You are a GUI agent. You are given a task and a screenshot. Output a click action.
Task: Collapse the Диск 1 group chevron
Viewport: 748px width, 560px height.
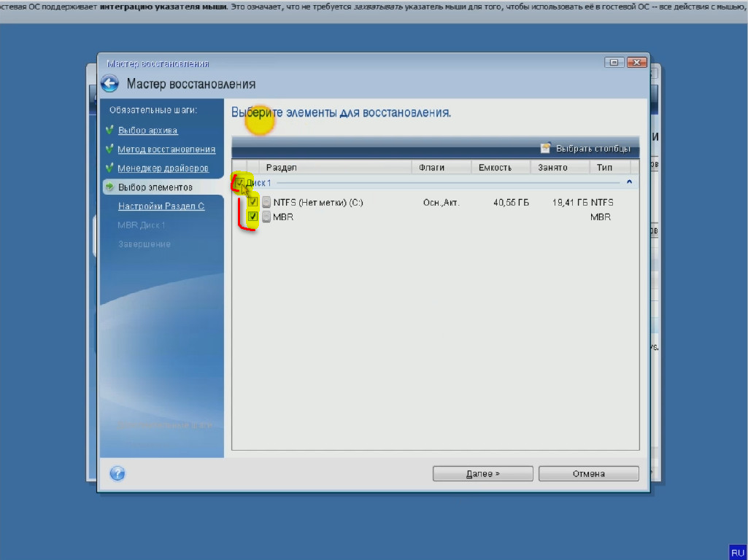[x=629, y=182]
